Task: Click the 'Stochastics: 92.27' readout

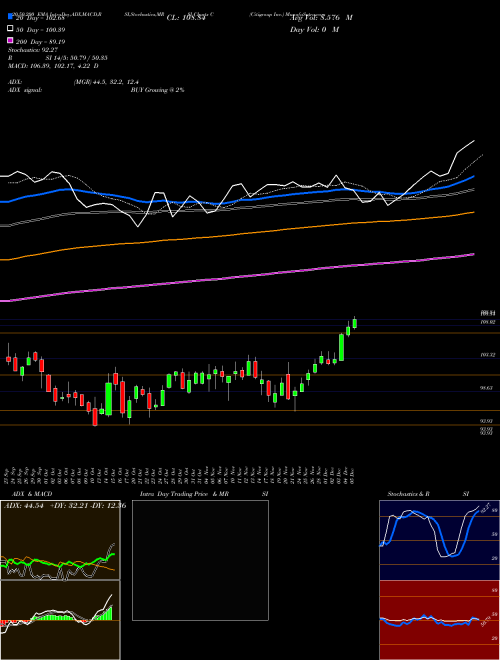Action: [33, 50]
